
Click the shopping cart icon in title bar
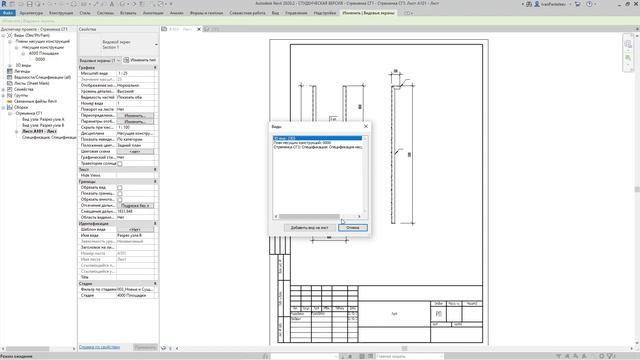click(578, 4)
